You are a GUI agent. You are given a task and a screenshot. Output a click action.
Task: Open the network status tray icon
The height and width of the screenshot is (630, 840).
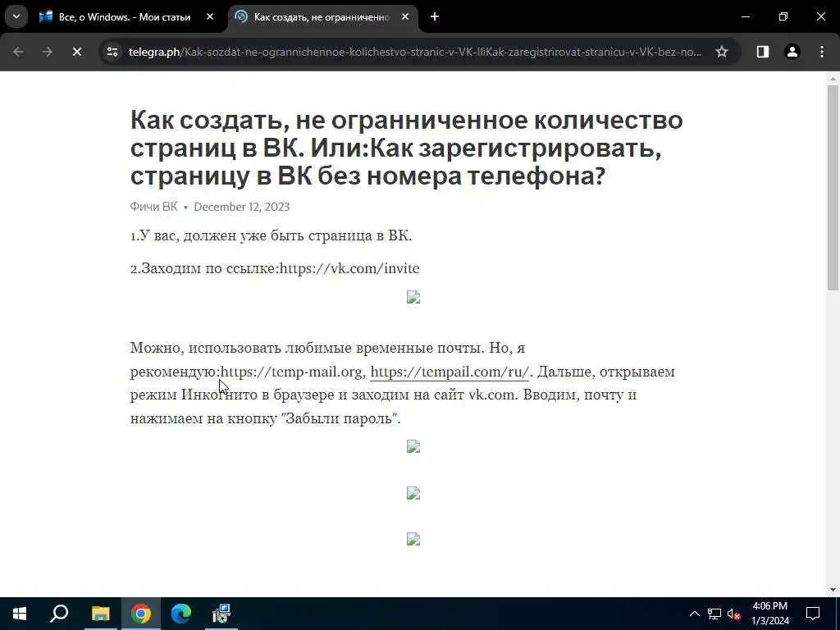coord(714,614)
